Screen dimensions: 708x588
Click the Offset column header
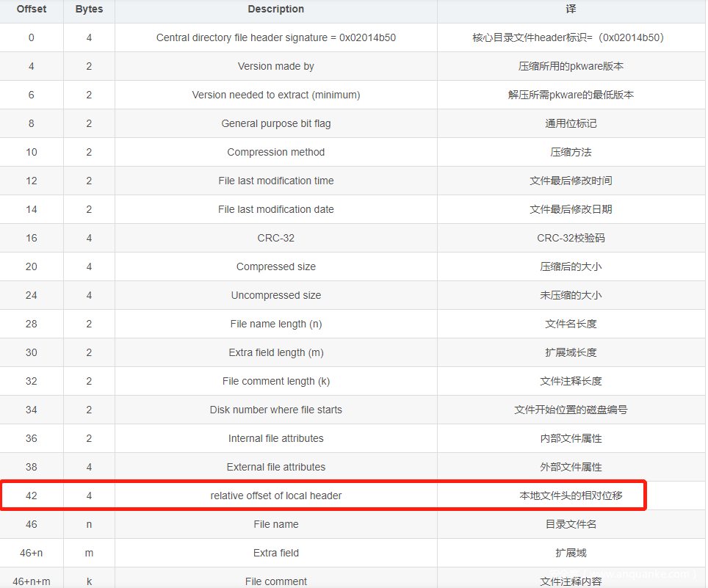click(x=32, y=10)
